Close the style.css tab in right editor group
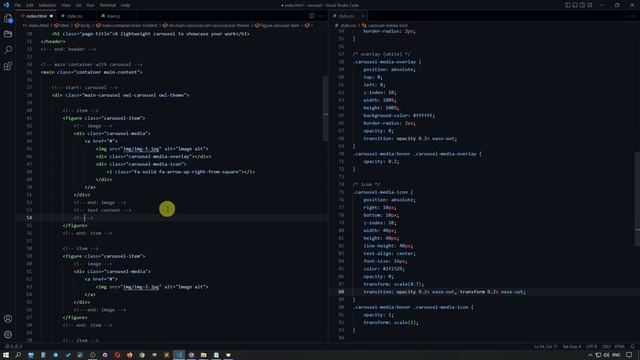The image size is (640, 360). coord(362,16)
